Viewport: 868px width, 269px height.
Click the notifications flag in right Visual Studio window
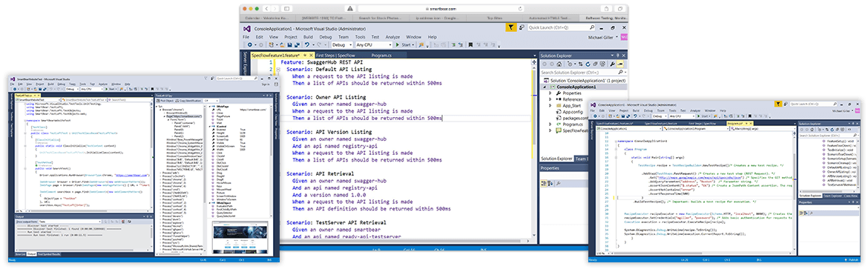(x=778, y=104)
